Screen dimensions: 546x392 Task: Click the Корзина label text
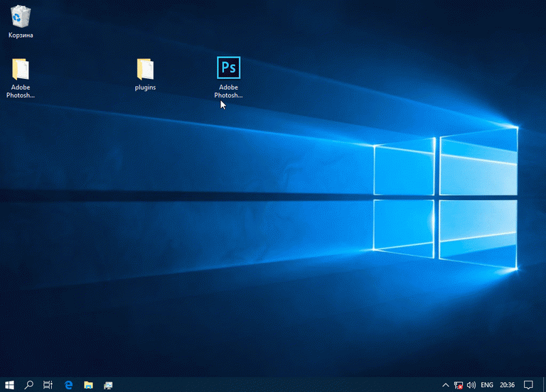tap(21, 35)
